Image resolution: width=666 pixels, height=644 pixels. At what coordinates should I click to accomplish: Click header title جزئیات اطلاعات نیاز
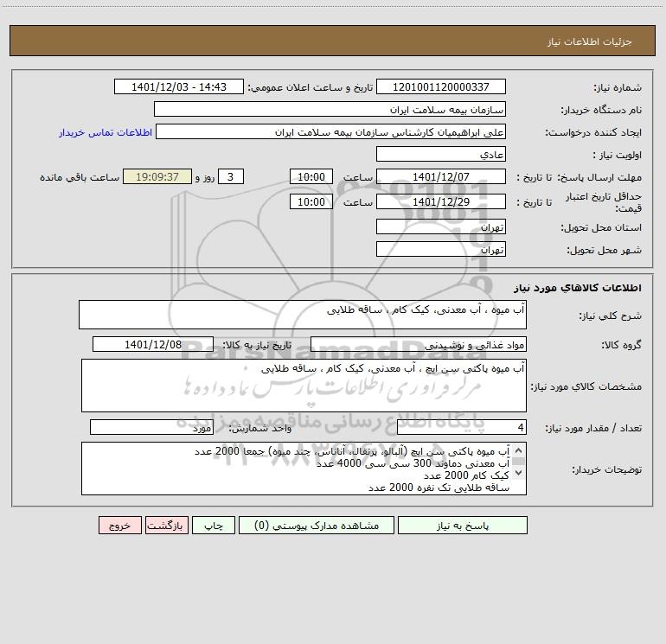(590, 41)
